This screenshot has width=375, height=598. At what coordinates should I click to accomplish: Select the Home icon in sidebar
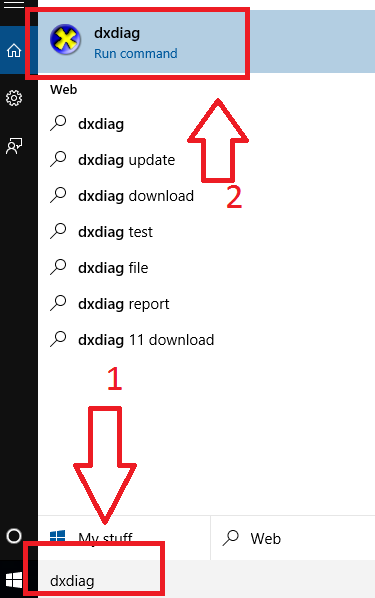click(x=14, y=50)
